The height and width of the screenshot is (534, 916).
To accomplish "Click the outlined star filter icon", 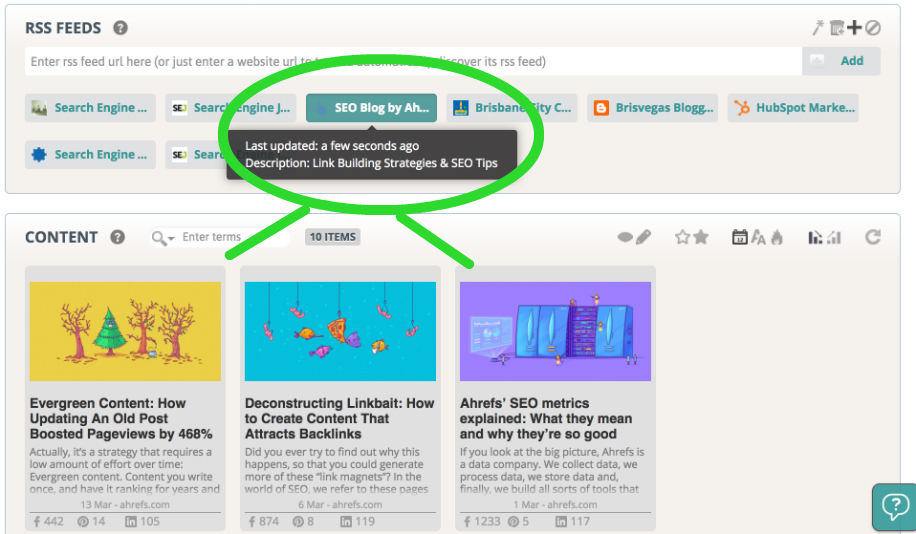I will click(x=682, y=237).
